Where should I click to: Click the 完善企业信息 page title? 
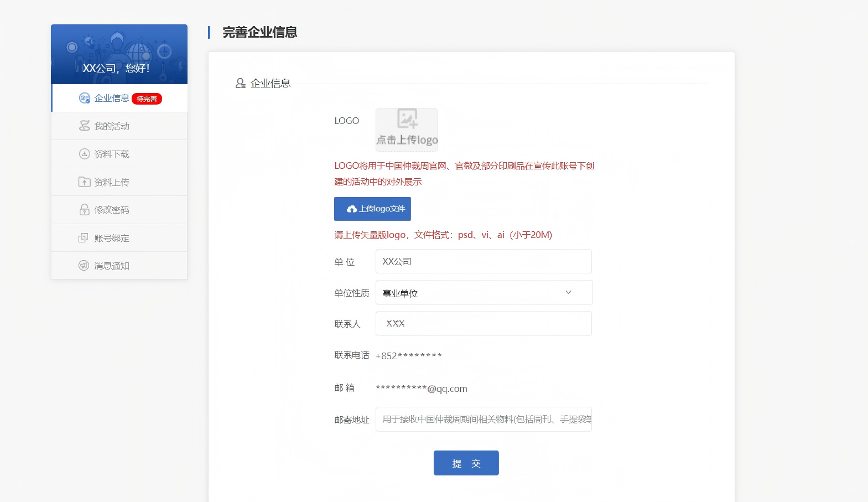[x=259, y=32]
